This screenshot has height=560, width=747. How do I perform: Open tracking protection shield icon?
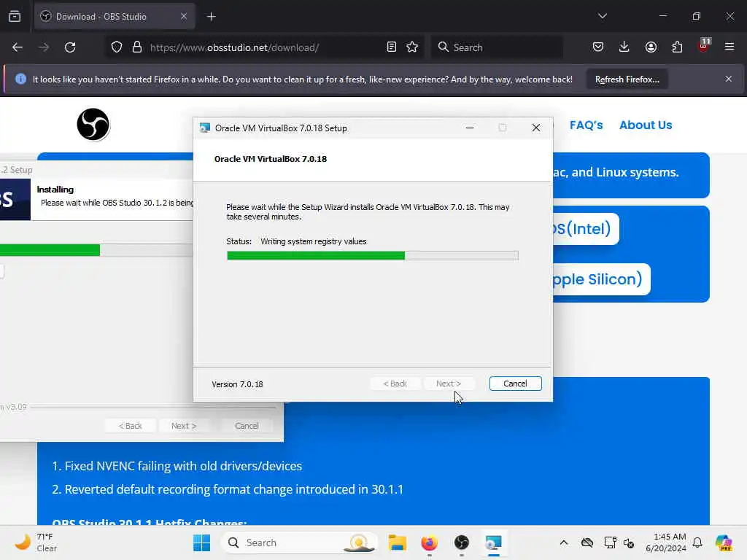point(117,47)
